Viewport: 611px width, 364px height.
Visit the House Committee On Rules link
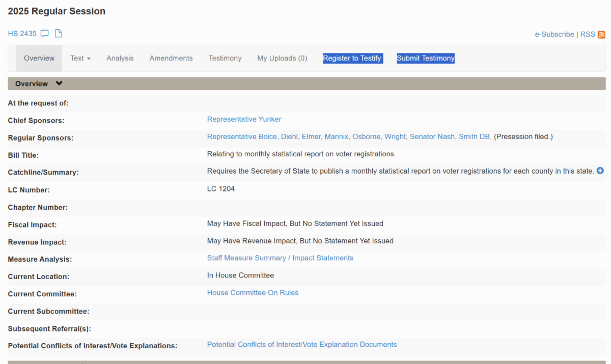(x=253, y=293)
